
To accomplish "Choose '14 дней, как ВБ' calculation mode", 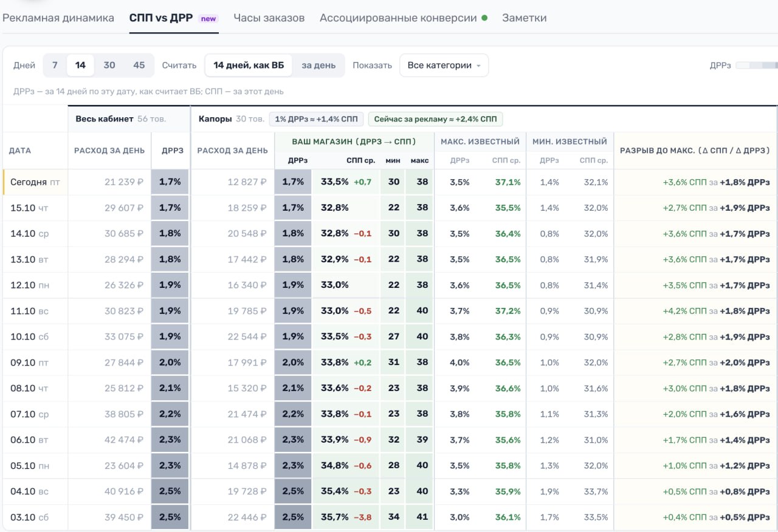I will pos(249,65).
